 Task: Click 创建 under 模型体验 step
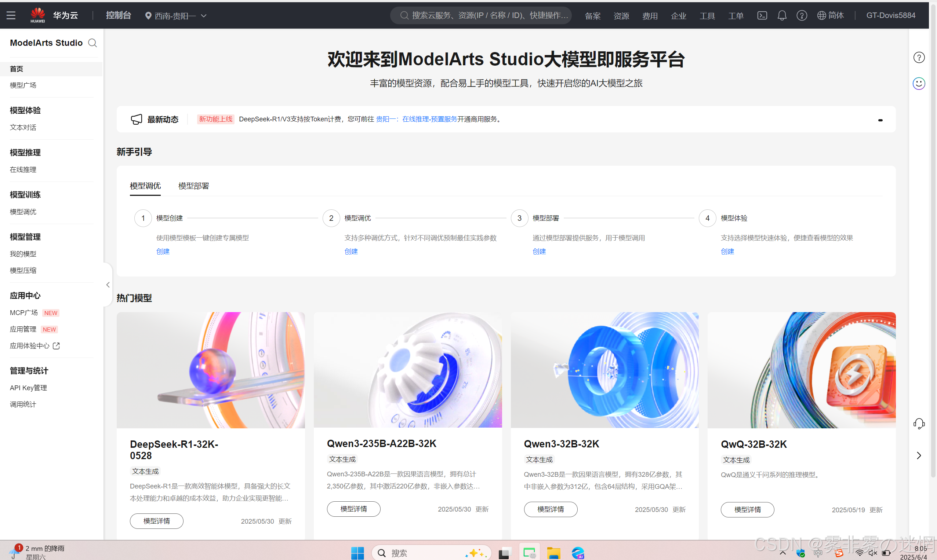pyautogui.click(x=727, y=252)
